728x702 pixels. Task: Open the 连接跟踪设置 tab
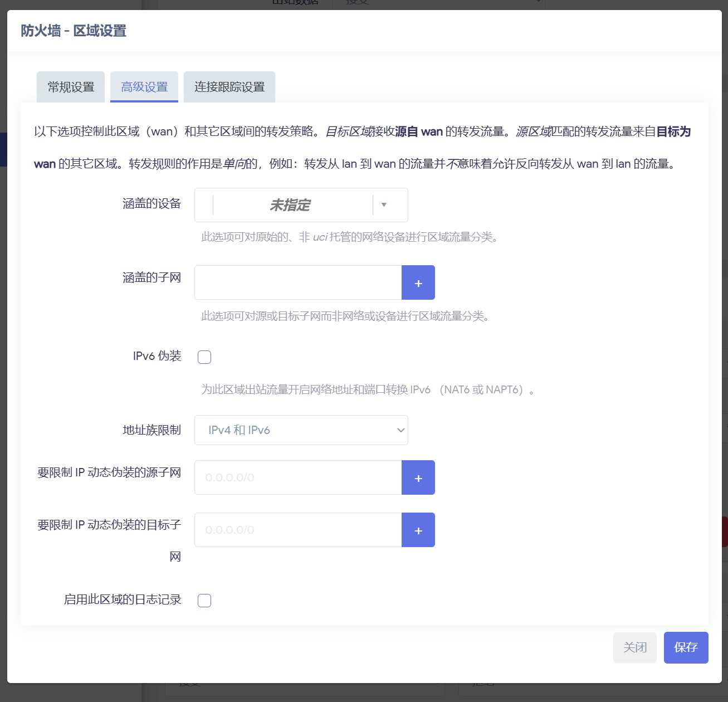click(229, 87)
